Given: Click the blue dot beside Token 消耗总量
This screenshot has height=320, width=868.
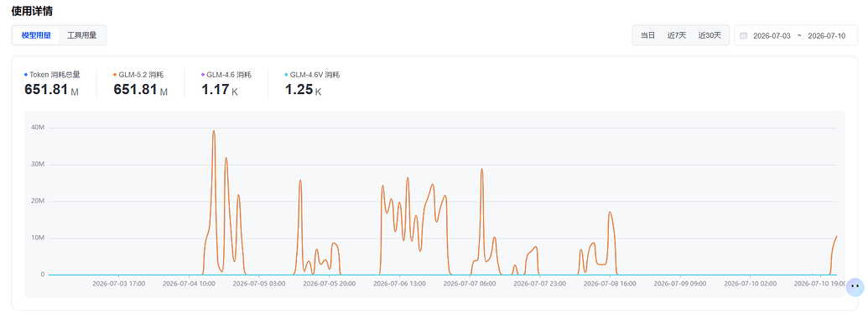Looking at the screenshot, I should [x=26, y=74].
